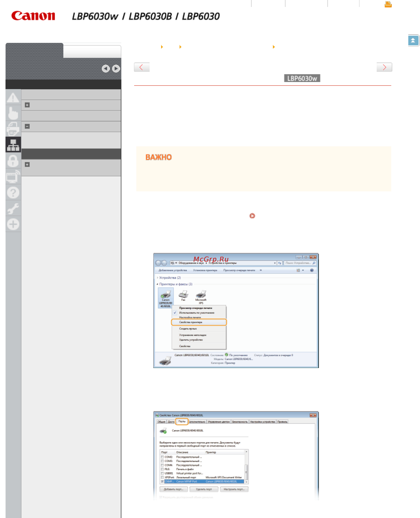Choose 'Свойства принтера' in illustrated context menu
420x518 pixels.
pyautogui.click(x=199, y=322)
